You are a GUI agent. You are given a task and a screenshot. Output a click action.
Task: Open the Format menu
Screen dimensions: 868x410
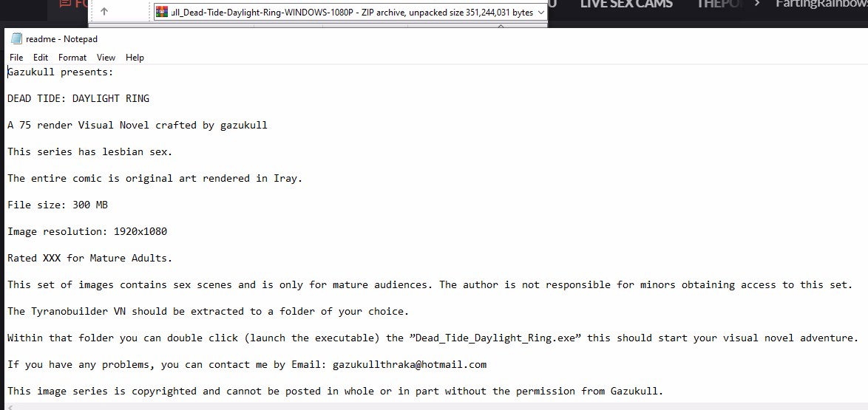point(72,58)
